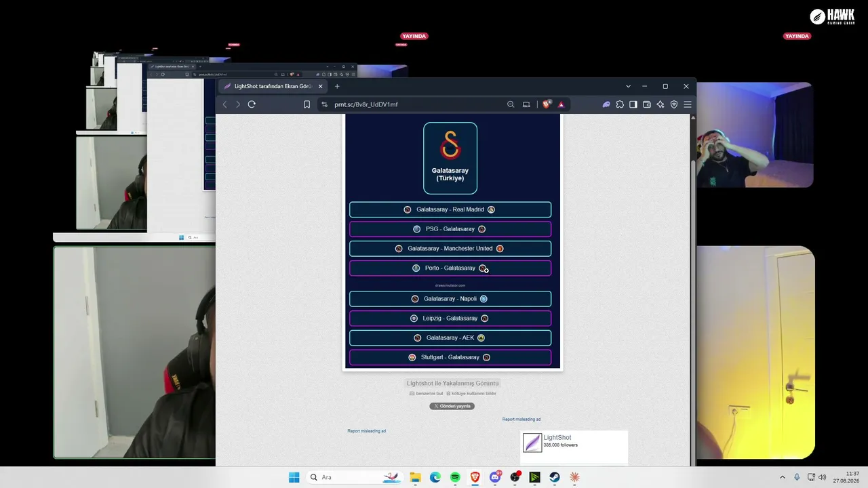Open the LightShot followers widget
The image size is (868, 488).
[x=574, y=447]
